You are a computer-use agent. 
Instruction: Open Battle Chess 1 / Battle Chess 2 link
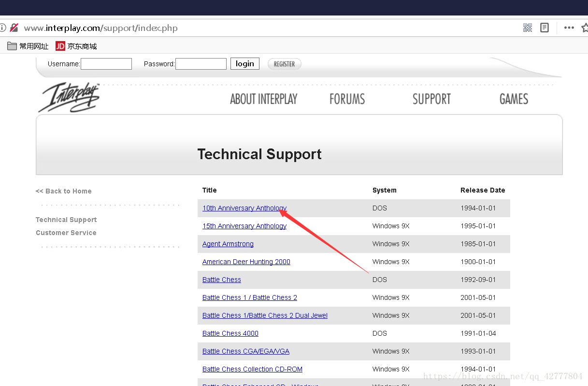click(x=250, y=297)
